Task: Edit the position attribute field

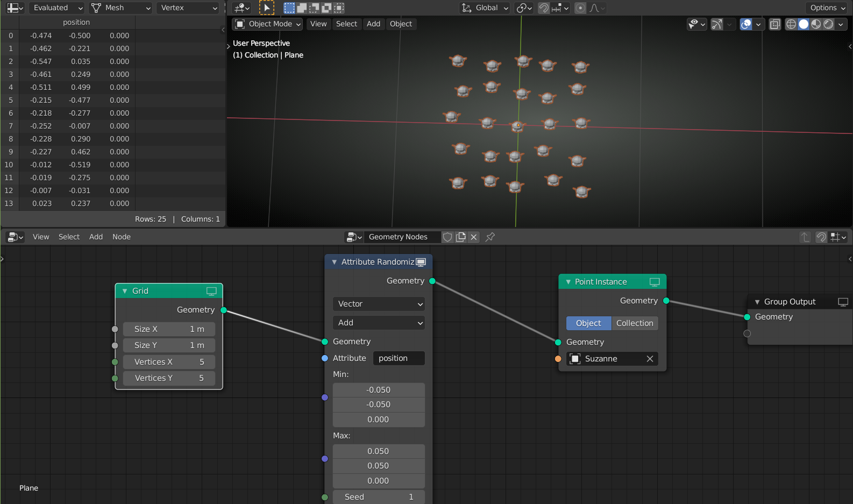Action: [399, 358]
